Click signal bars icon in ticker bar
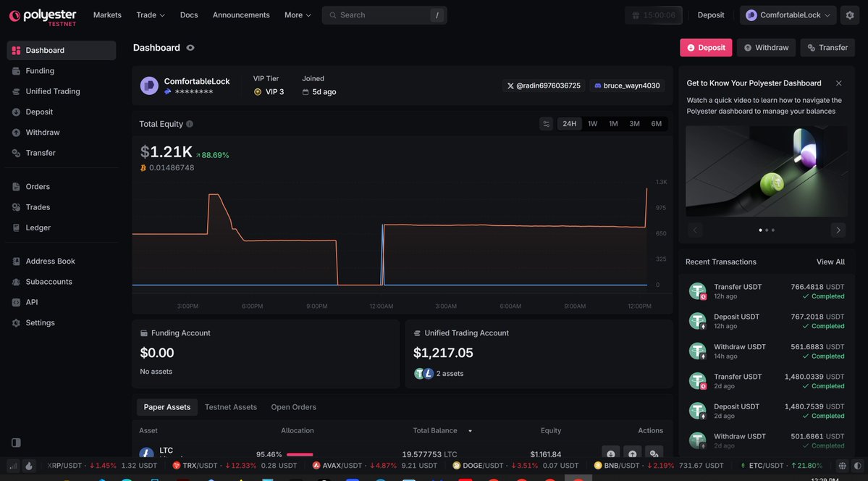868x481 pixels. point(13,466)
